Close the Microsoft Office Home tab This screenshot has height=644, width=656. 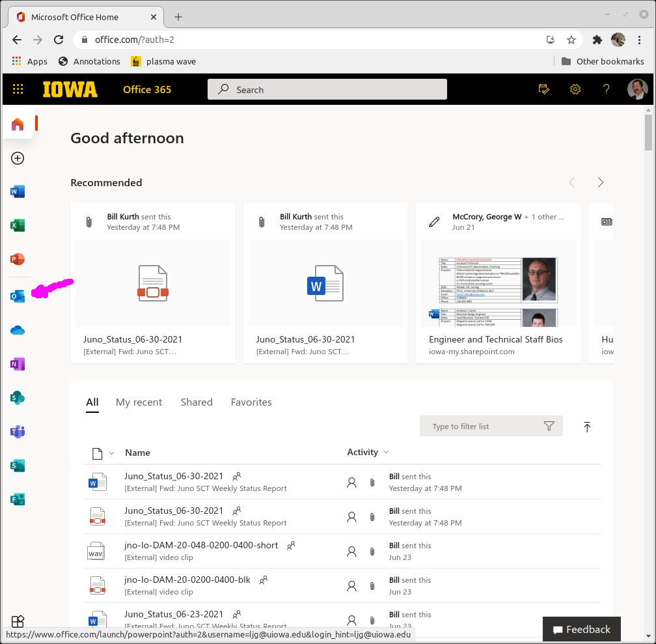[153, 17]
